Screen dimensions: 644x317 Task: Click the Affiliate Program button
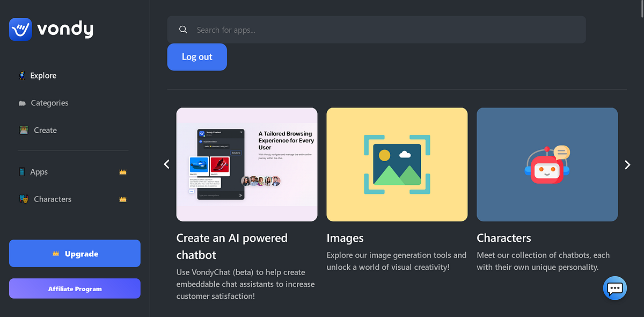75,289
